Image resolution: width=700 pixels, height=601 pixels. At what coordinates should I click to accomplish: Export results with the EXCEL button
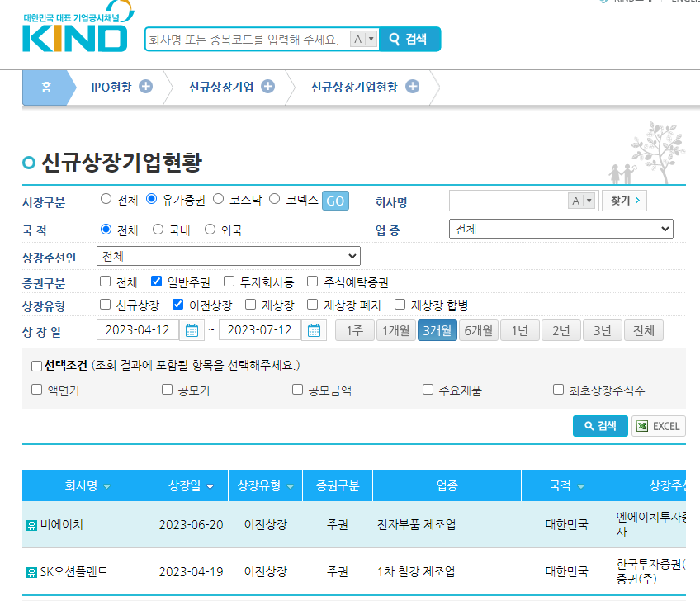(x=658, y=426)
